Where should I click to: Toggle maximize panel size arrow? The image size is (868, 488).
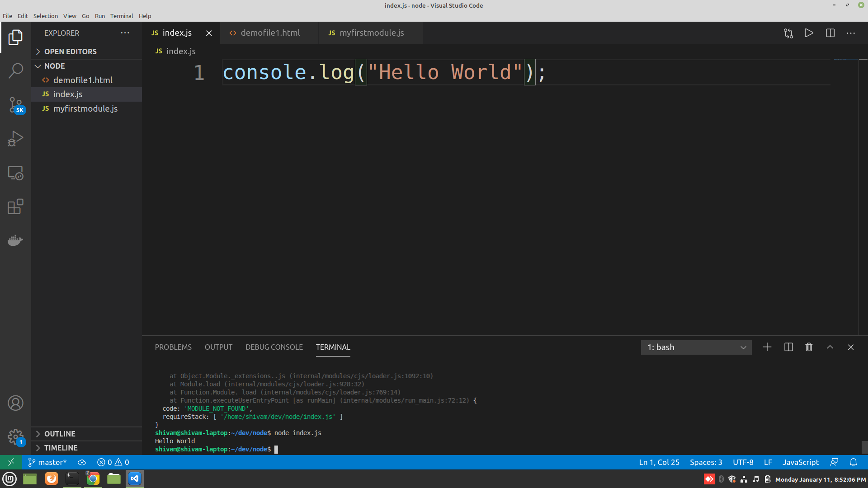click(x=830, y=347)
